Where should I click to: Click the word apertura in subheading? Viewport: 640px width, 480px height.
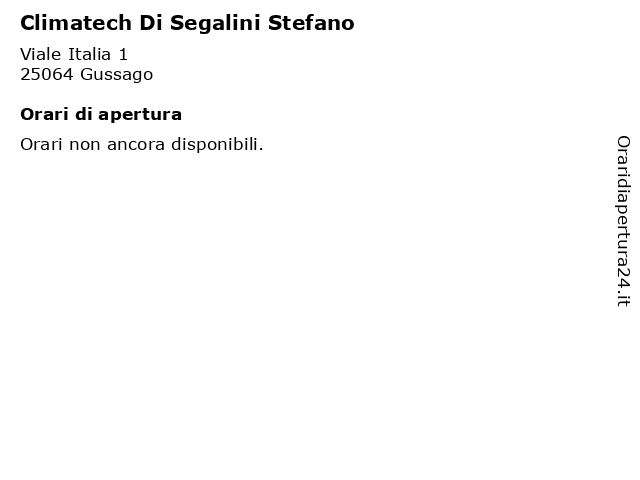tap(140, 116)
